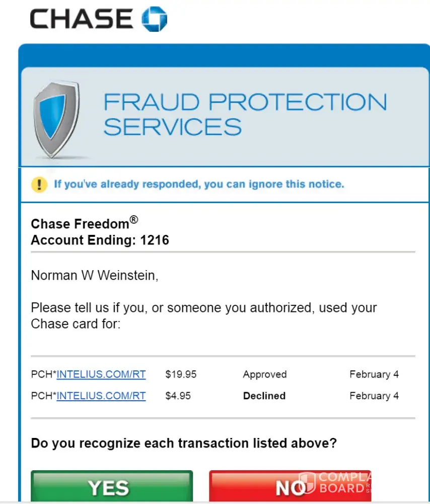430x504 pixels.
Task: Click the Norman W Weinstein greeting
Action: (x=95, y=276)
